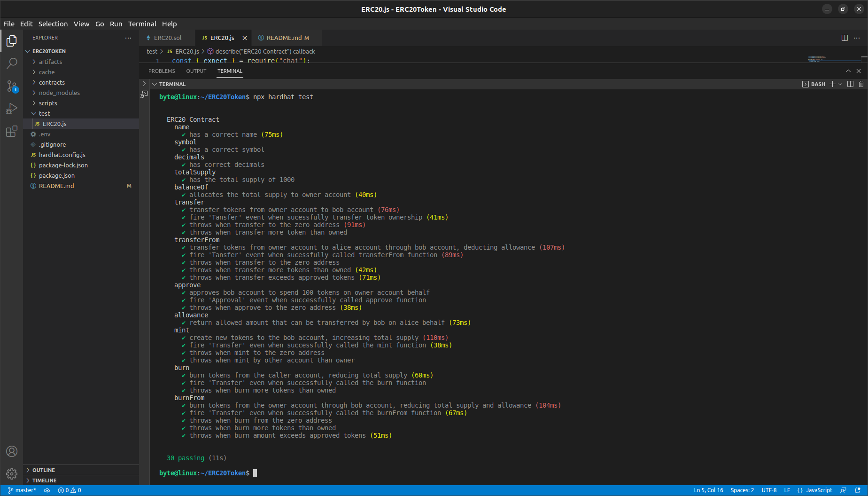
Task: Create a new terminal with plus icon
Action: pyautogui.click(x=832, y=84)
